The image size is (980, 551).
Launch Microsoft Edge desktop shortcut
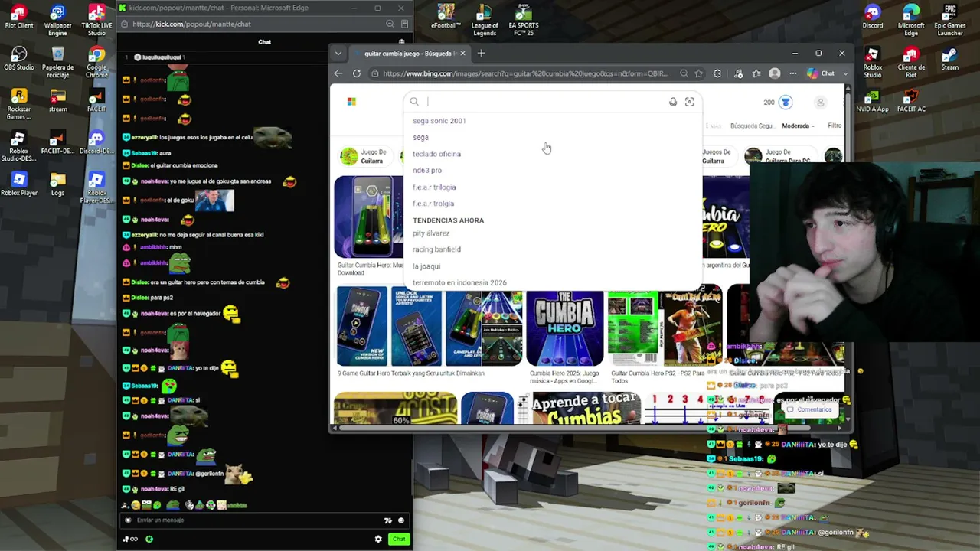tap(911, 20)
